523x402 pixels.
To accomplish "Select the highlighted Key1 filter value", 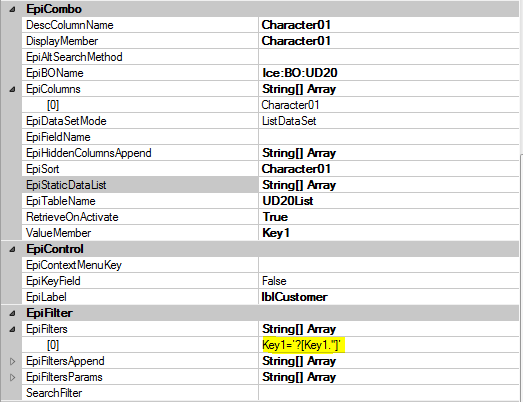I will 302,345.
